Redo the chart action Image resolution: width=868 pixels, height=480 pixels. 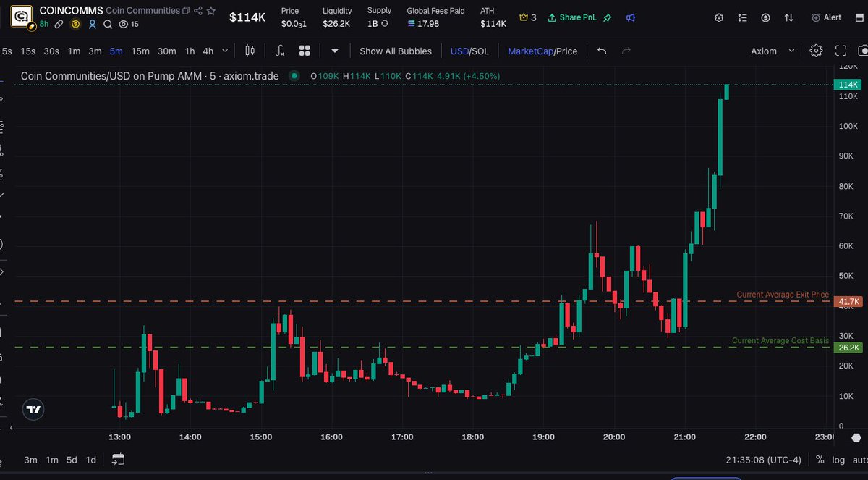coord(626,51)
